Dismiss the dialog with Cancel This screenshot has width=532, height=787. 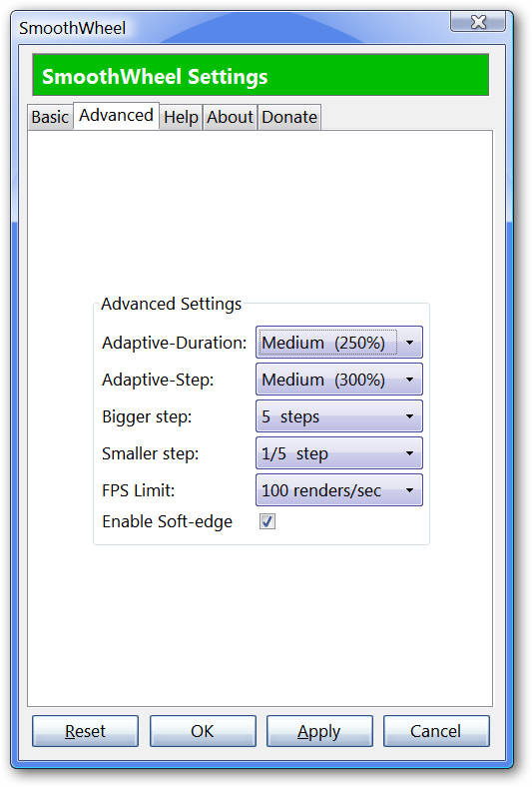click(436, 731)
